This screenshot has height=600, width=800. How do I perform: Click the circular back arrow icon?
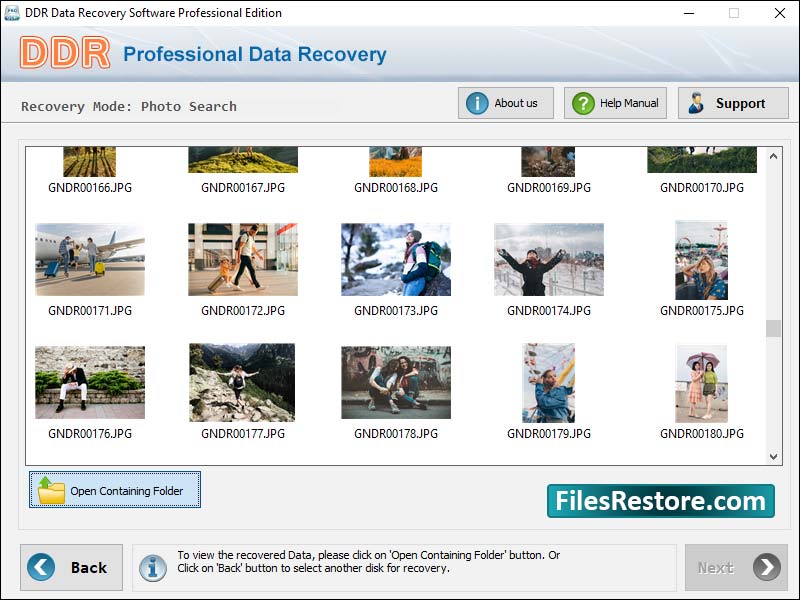(39, 567)
